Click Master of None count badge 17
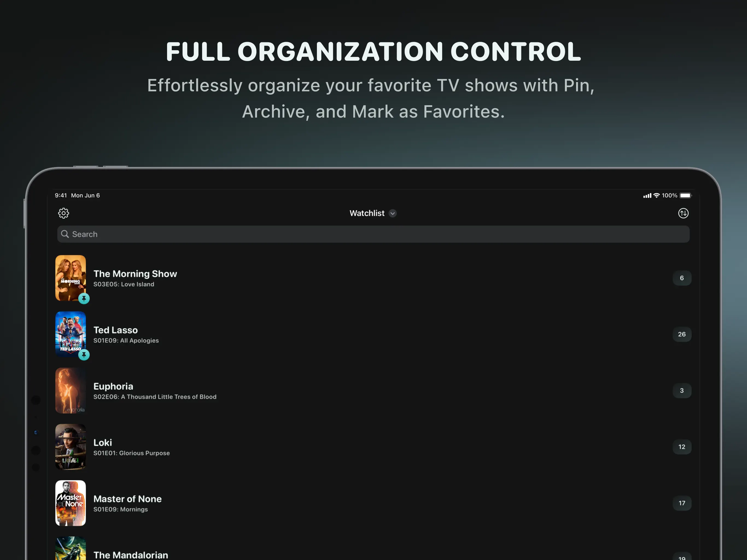This screenshot has width=747, height=560. click(x=681, y=503)
